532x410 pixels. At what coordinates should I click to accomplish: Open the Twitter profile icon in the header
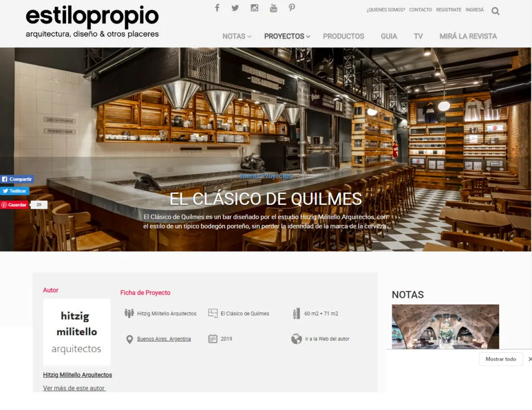[x=235, y=8]
